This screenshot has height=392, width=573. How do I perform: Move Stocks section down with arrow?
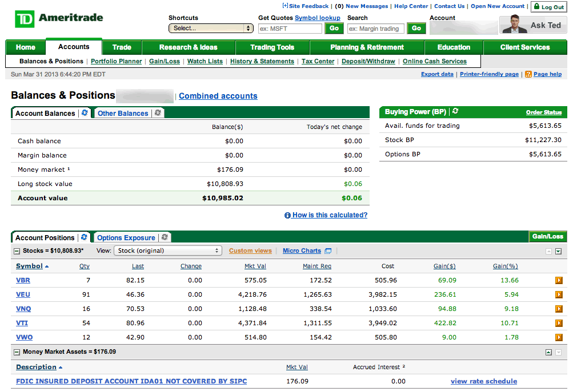click(x=558, y=251)
